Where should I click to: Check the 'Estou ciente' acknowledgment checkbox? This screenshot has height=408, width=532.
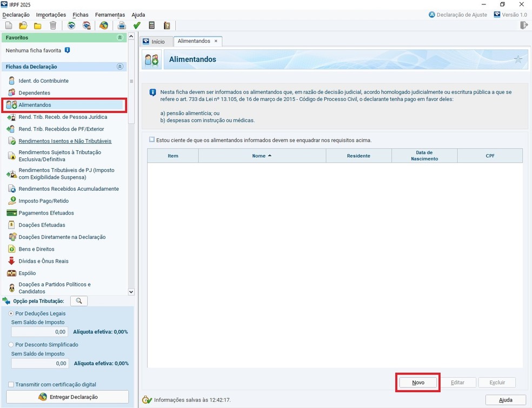click(152, 140)
